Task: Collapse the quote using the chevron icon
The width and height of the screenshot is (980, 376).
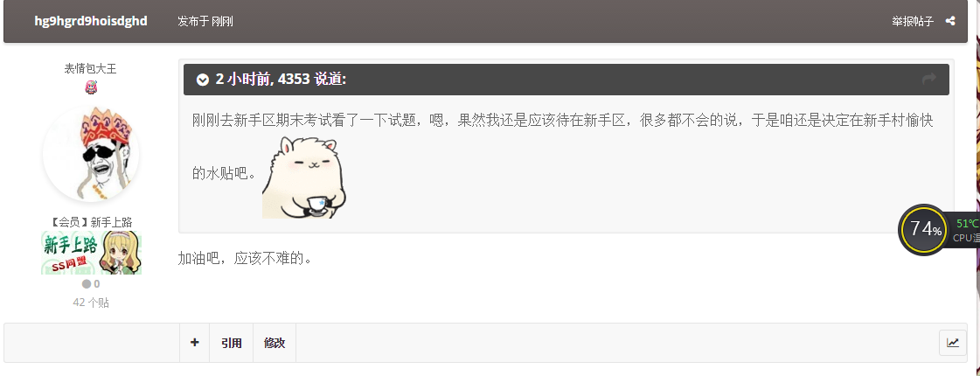Action: click(x=202, y=80)
